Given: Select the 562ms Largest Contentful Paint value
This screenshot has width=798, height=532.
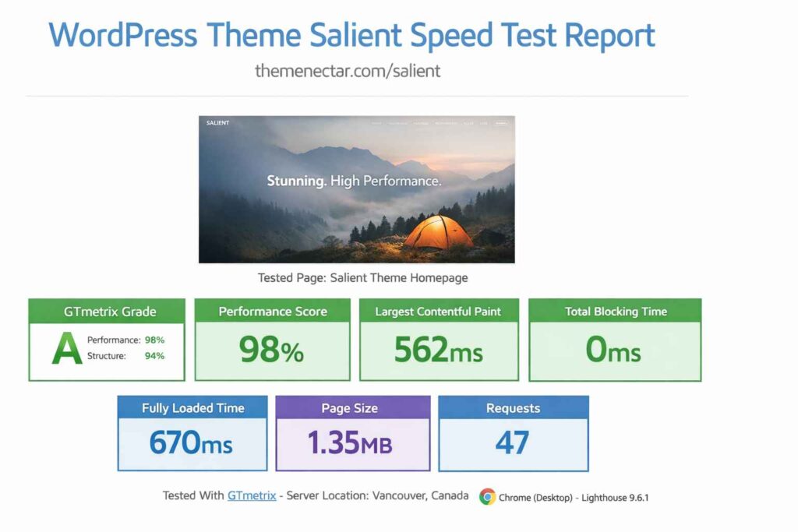Looking at the screenshot, I should click(x=438, y=348).
